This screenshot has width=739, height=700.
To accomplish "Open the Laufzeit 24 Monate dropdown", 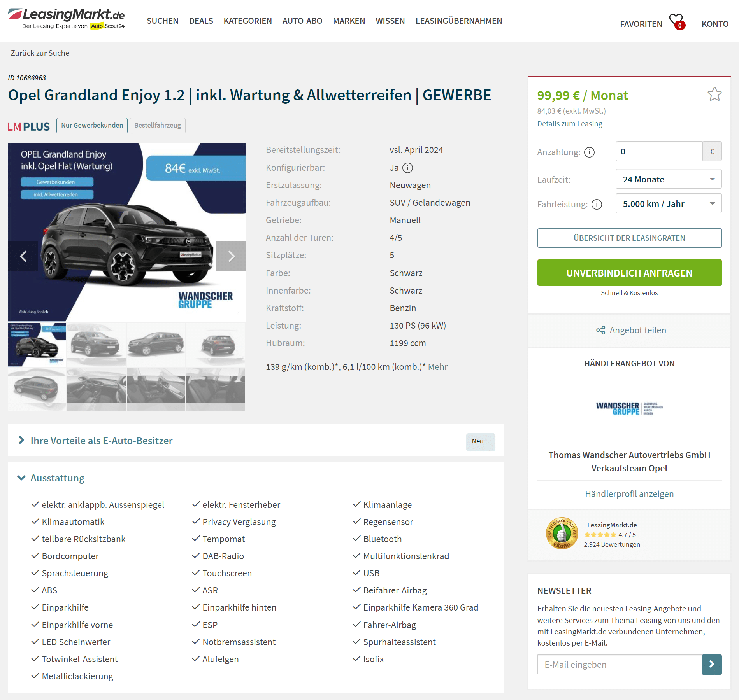I will 668,179.
